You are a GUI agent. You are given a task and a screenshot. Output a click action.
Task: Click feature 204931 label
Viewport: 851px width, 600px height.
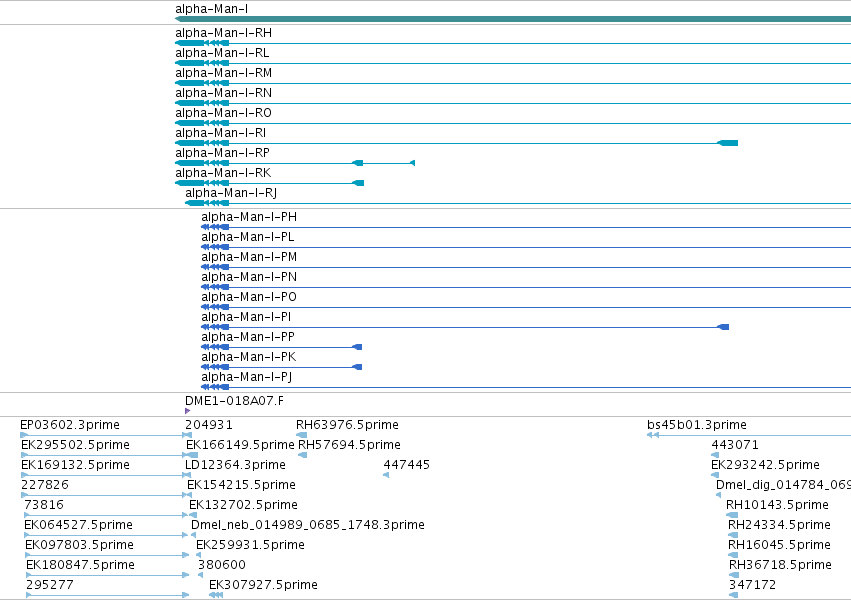(x=209, y=425)
